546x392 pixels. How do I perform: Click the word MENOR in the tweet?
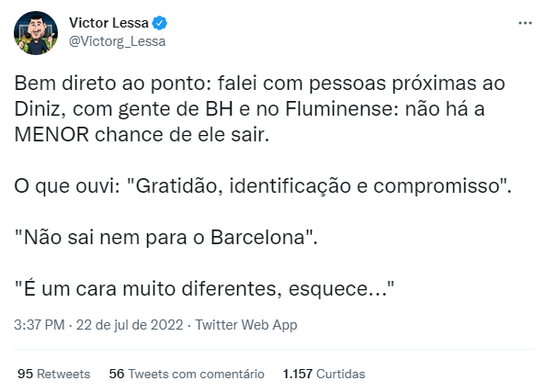coord(51,135)
